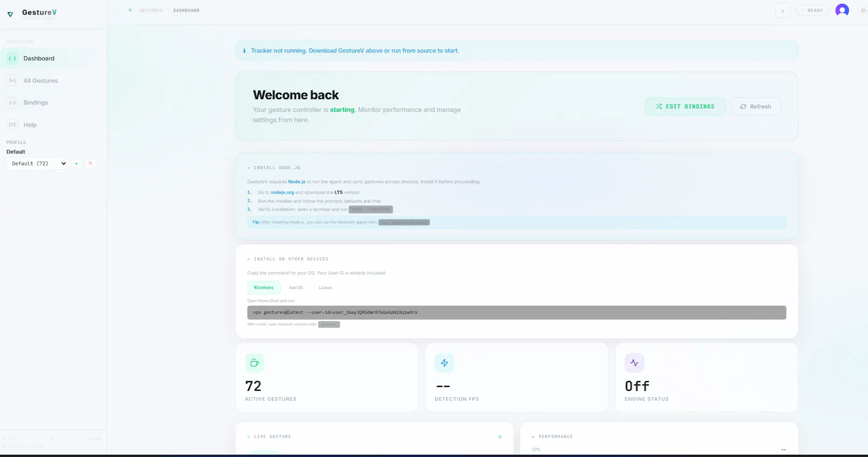The image size is (868, 457).
Task: Click the coffee cup Active Gestures icon
Action: pos(254,363)
